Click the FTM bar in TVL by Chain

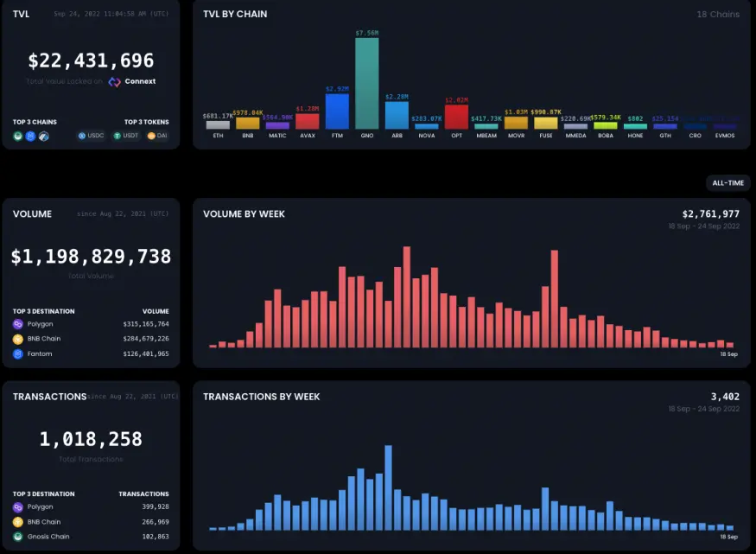pos(337,111)
